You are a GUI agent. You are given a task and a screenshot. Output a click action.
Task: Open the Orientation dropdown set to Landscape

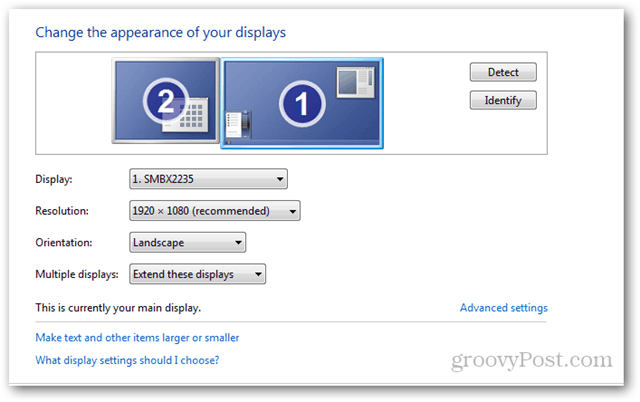coord(187,242)
